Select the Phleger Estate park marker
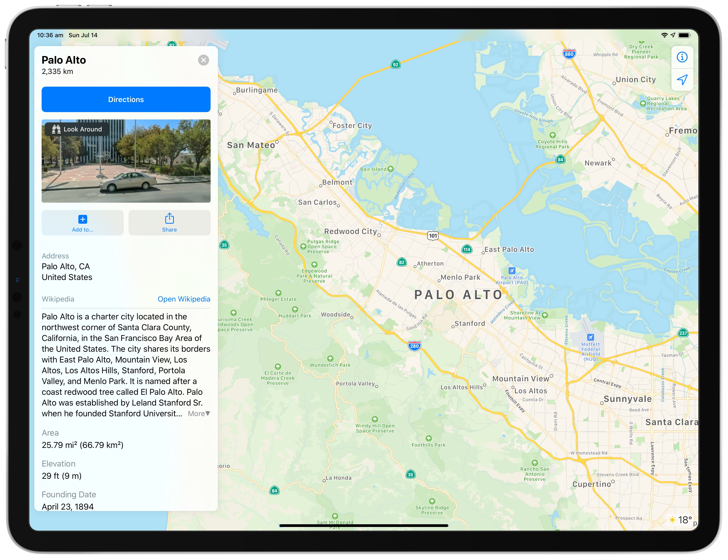Viewport: 728px width, 560px height. click(278, 293)
